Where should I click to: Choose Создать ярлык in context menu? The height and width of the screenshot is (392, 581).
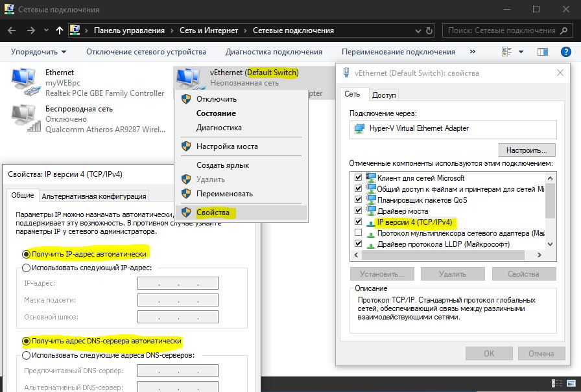click(241, 165)
